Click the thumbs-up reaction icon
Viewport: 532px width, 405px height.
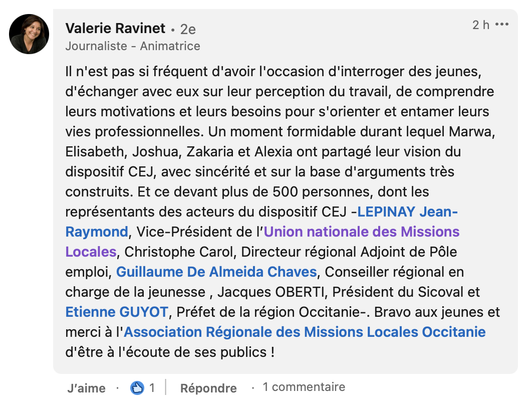tap(137, 387)
